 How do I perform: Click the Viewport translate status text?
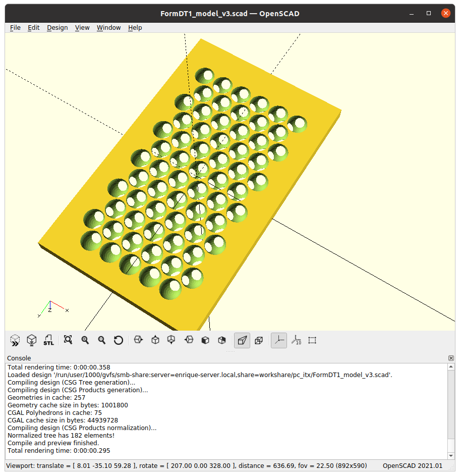pyautogui.click(x=186, y=466)
